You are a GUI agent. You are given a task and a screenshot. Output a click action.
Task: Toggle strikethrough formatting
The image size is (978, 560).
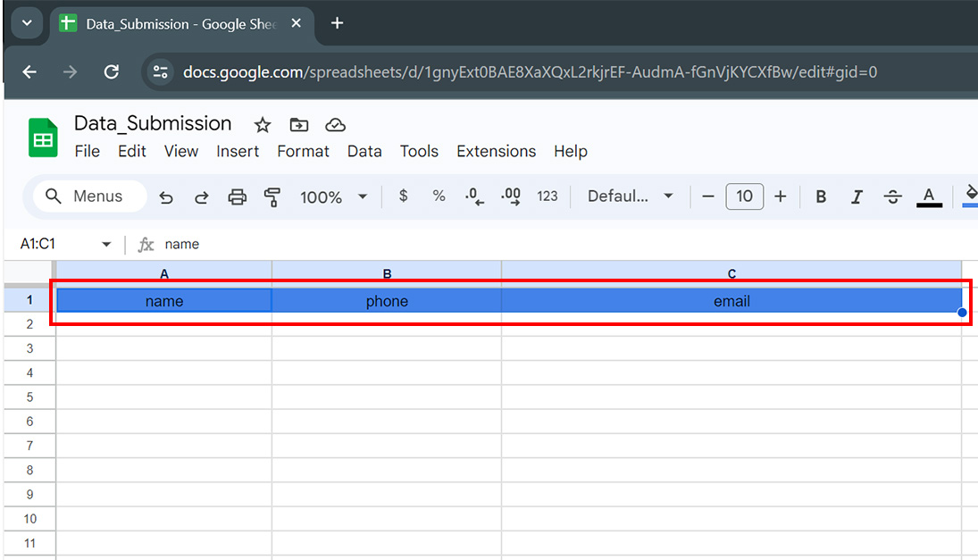892,196
